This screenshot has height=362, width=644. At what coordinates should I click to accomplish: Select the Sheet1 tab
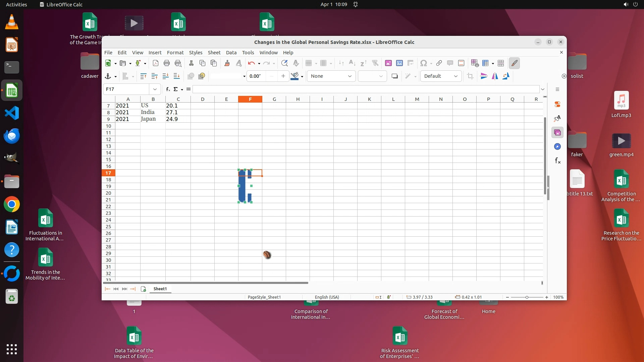point(160,289)
